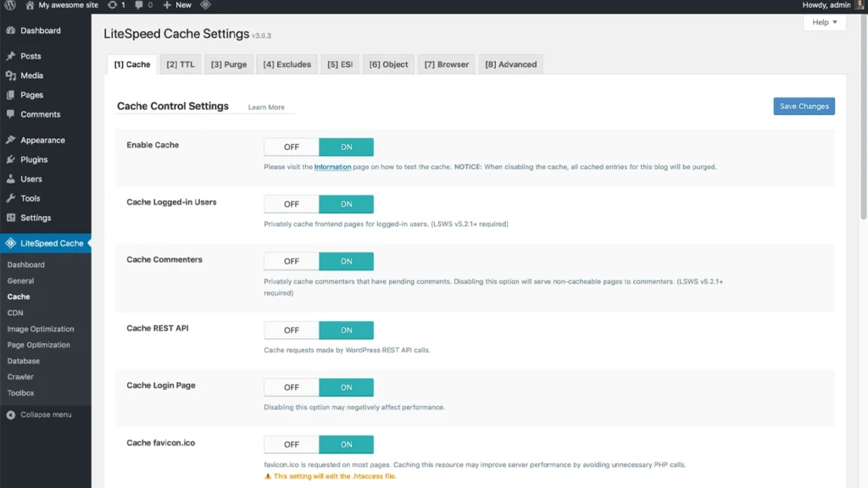Select the Posts pin icon in the sidebar
The image size is (868, 488).
pos(12,56)
